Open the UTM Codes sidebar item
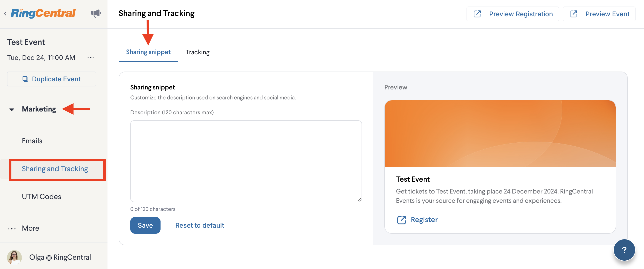644x269 pixels. [x=41, y=197]
